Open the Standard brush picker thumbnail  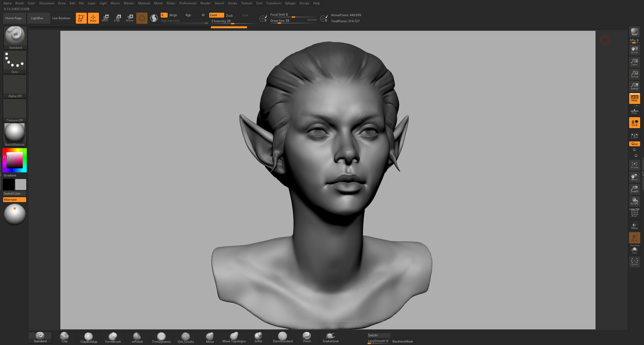[15, 38]
